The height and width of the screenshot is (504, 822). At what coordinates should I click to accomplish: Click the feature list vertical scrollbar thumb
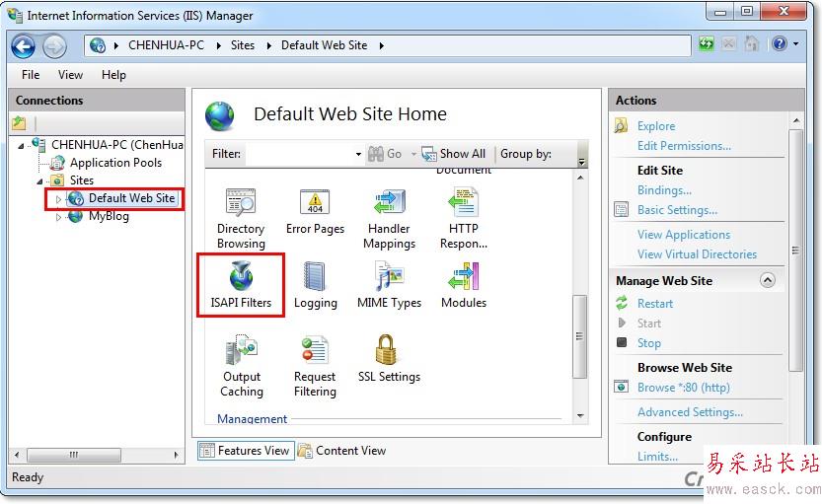[579, 336]
